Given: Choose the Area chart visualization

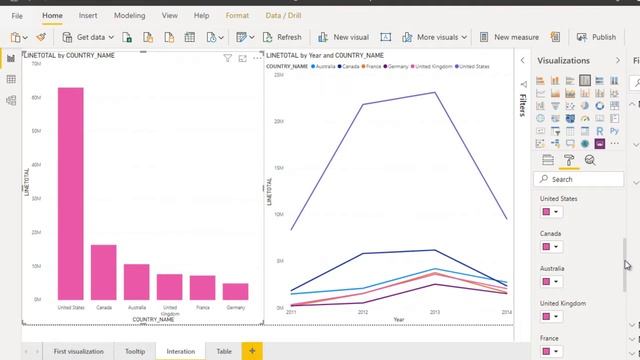Looking at the screenshot, I should point(555,93).
